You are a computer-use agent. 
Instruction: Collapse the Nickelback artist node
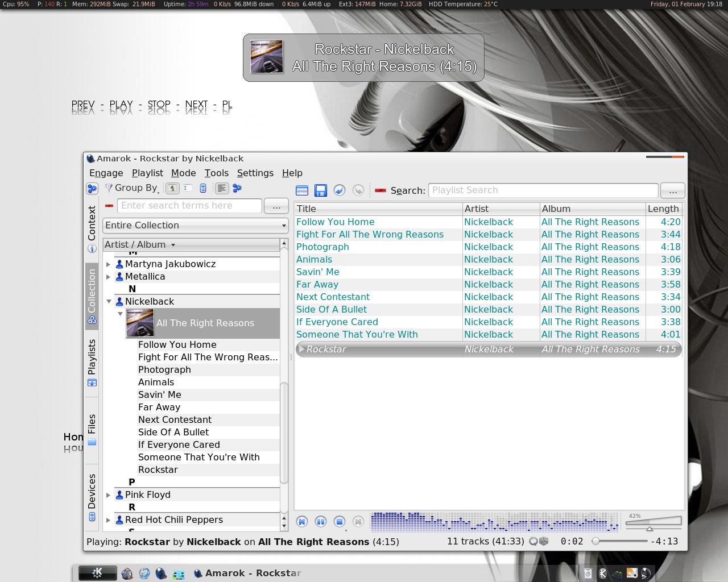coord(108,302)
